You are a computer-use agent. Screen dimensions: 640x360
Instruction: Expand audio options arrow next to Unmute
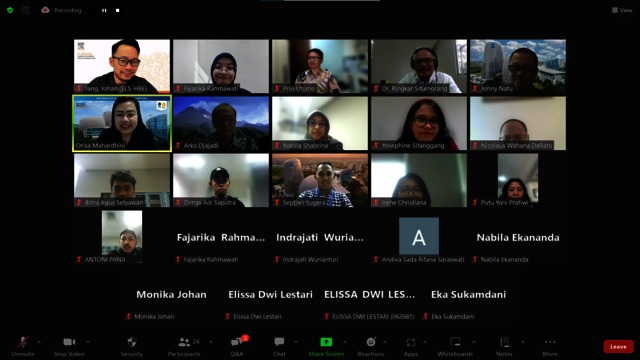[39, 342]
